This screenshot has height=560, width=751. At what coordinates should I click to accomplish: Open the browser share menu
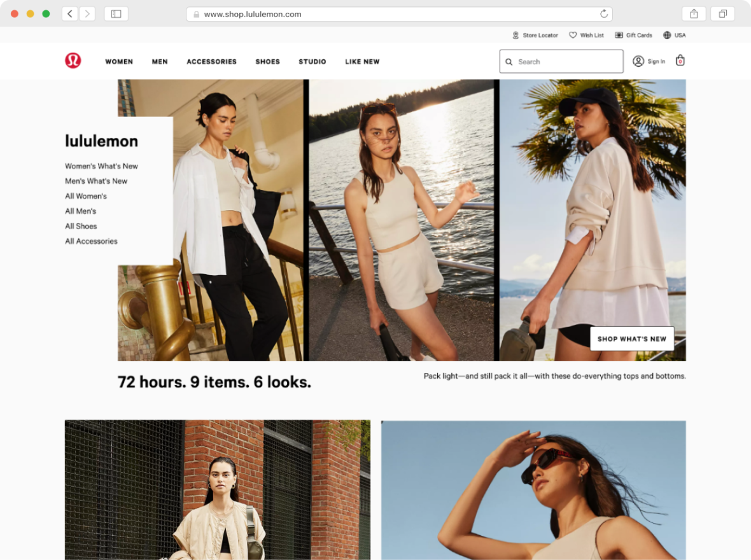click(x=694, y=13)
